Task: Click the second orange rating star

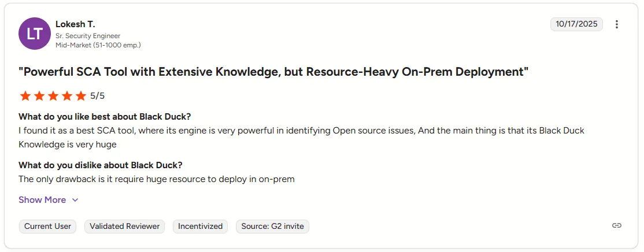Action: point(39,96)
